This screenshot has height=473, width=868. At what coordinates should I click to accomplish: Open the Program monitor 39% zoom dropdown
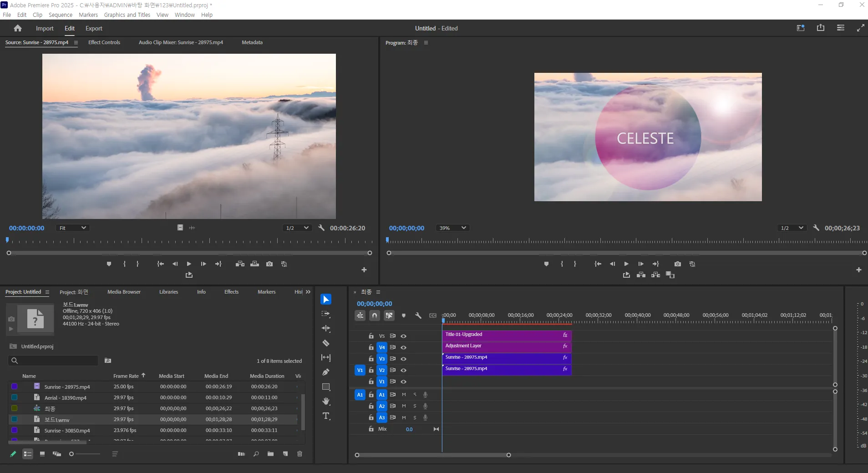pyautogui.click(x=452, y=228)
